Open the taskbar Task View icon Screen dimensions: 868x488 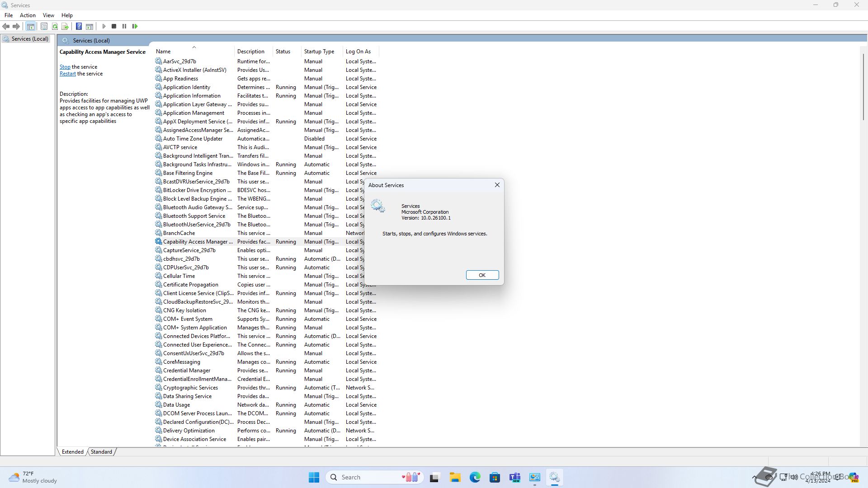pyautogui.click(x=434, y=477)
